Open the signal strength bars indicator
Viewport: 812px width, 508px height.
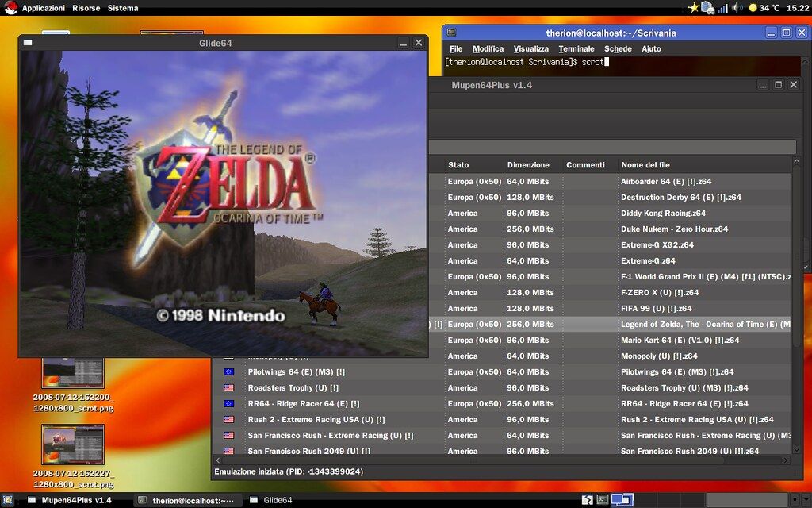click(x=722, y=8)
